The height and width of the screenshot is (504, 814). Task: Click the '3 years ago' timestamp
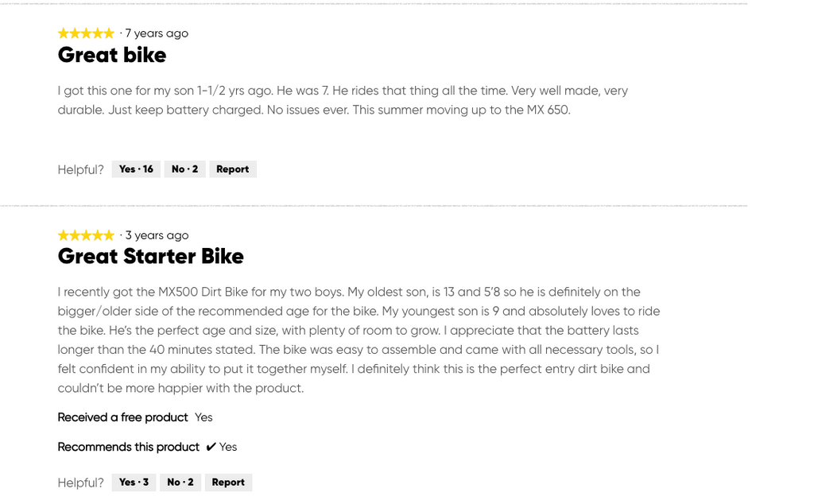pos(157,235)
